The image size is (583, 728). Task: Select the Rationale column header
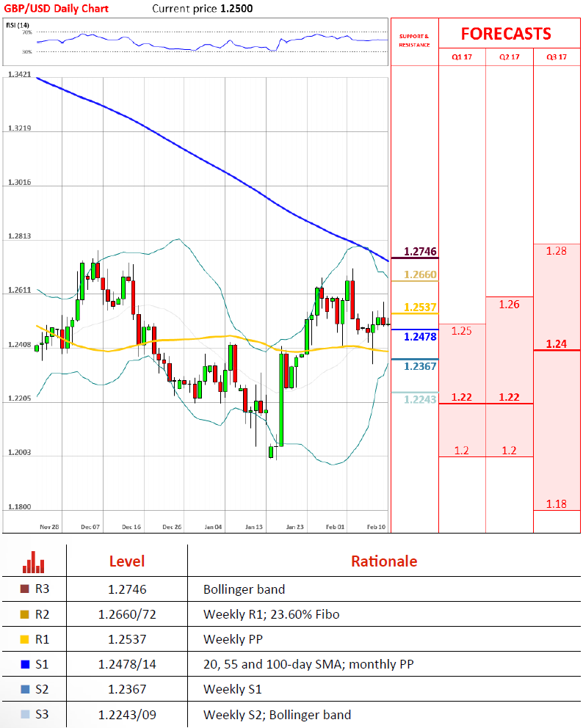pos(383,561)
